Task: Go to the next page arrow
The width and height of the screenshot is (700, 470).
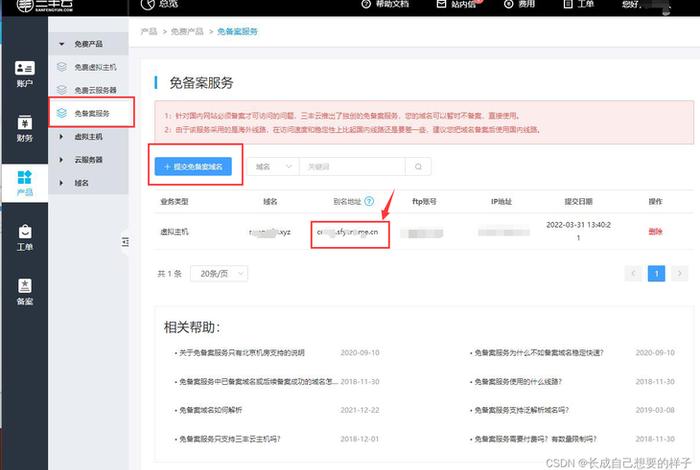Action: 679,273
